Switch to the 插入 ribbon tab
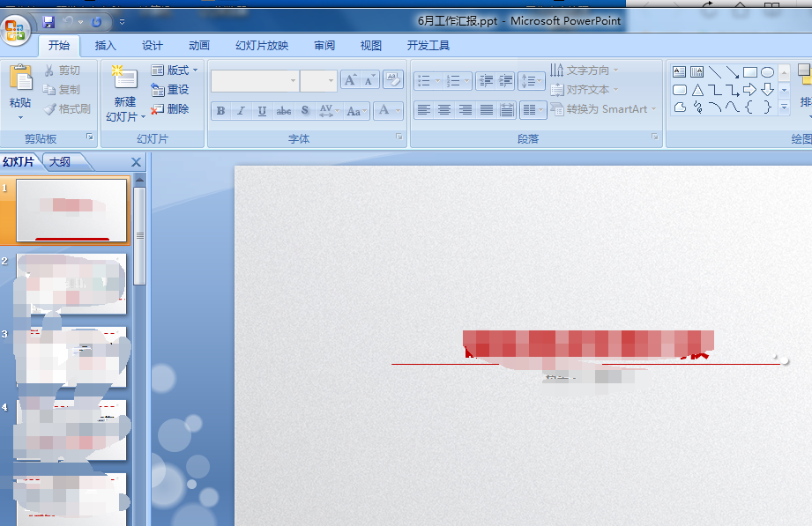The width and height of the screenshot is (812, 526). 105,46
